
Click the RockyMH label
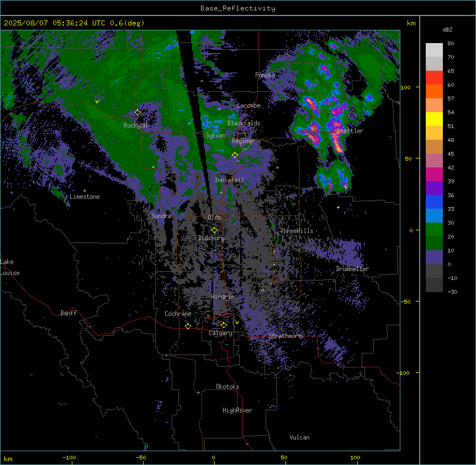tap(135, 125)
